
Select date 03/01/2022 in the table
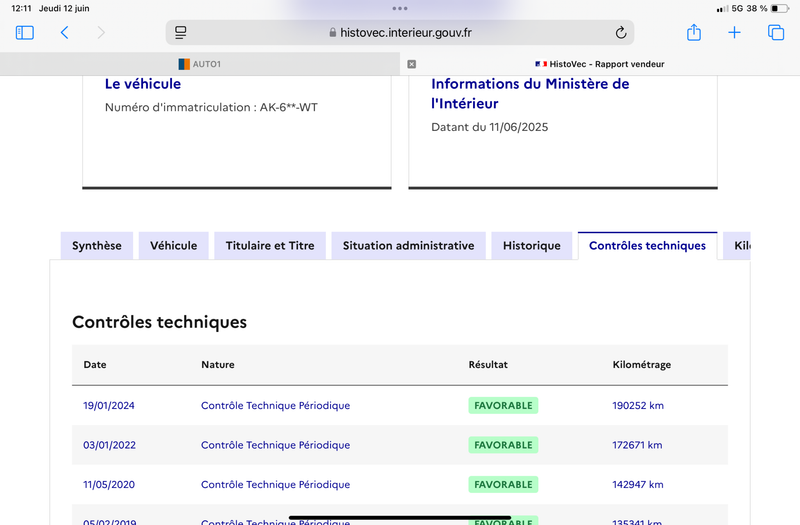coord(110,445)
